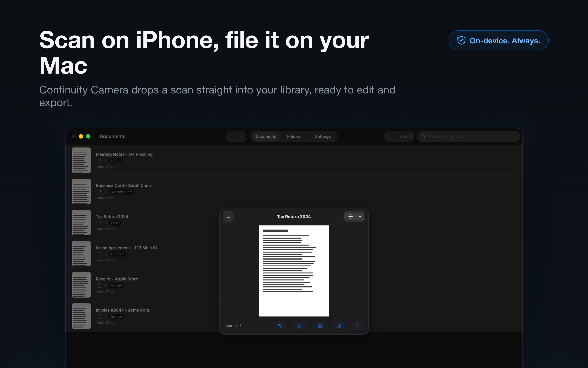This screenshot has height=368, width=588.
Task: Expand Invoice #2847 row chevron
Action: 515,316
